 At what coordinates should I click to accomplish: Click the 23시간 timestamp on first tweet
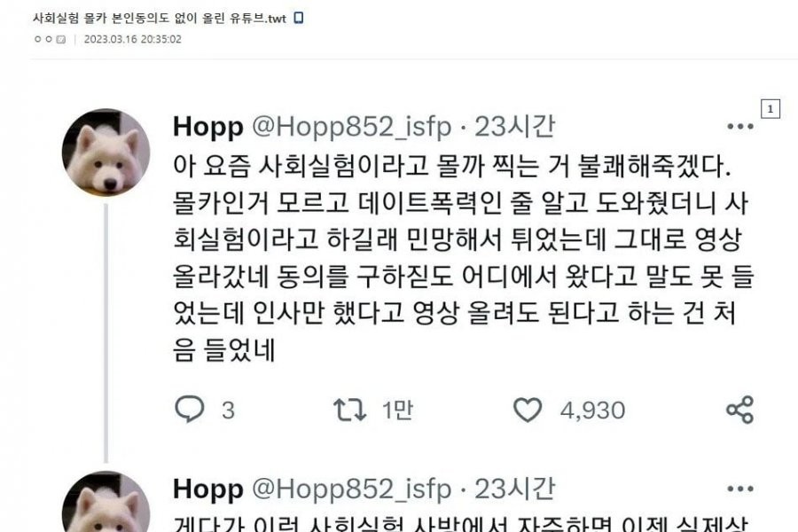(514, 127)
